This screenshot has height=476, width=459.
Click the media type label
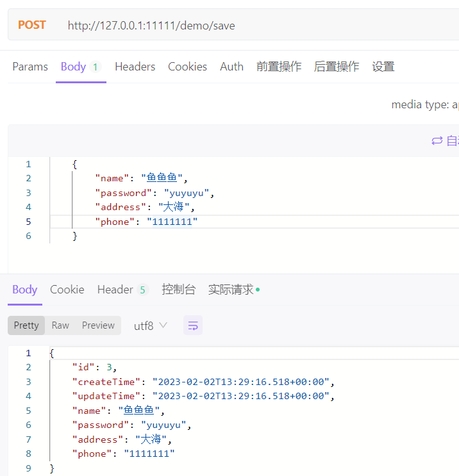(425, 104)
